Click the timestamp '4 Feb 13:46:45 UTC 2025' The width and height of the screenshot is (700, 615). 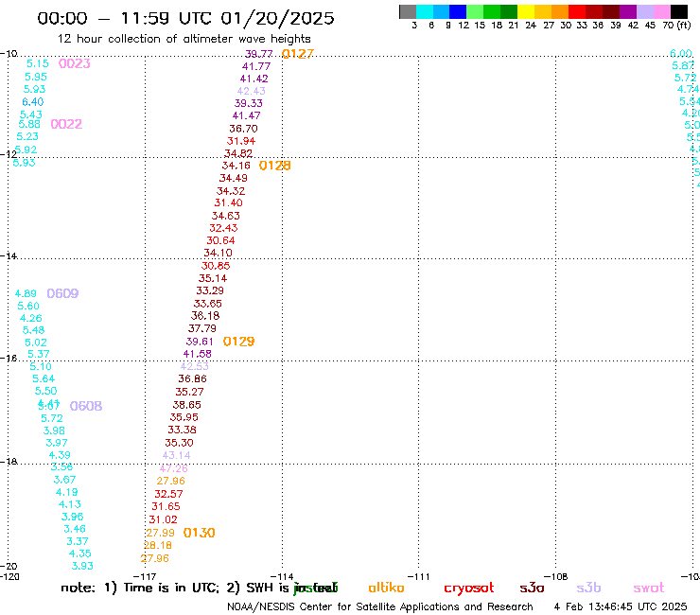click(x=621, y=606)
